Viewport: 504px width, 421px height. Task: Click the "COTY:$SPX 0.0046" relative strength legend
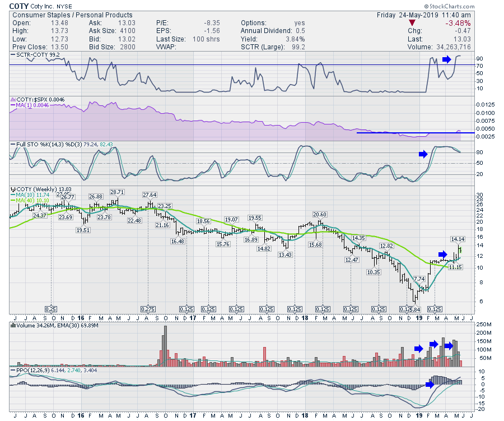click(38, 100)
